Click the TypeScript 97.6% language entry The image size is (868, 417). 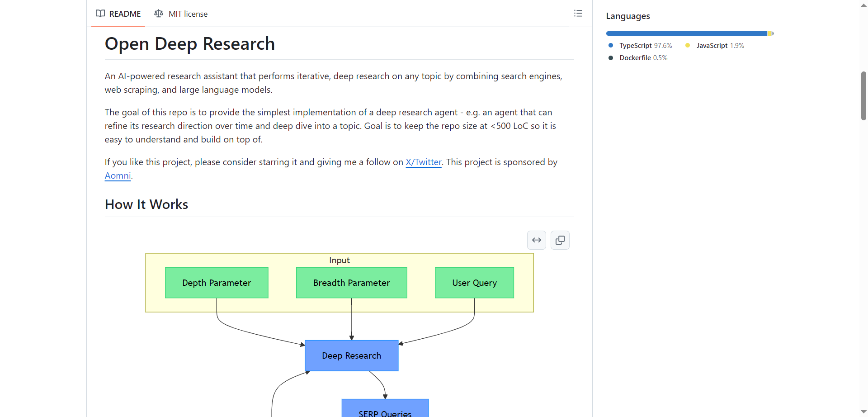point(646,45)
